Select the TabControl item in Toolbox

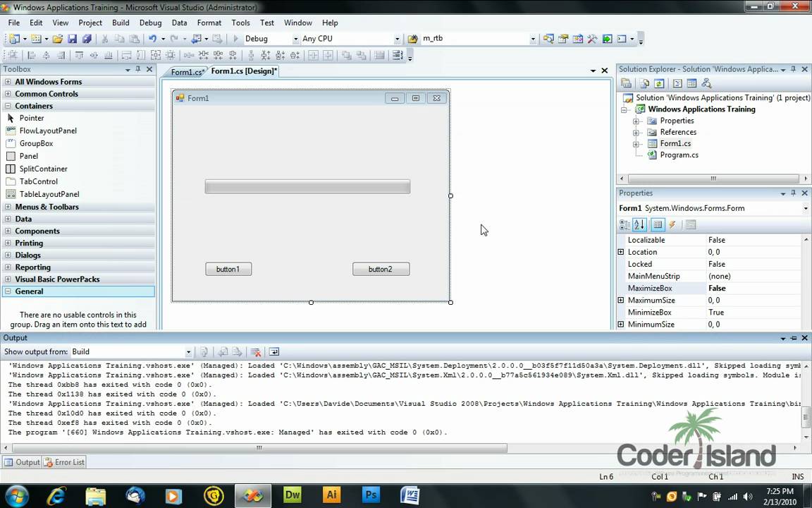(38, 181)
